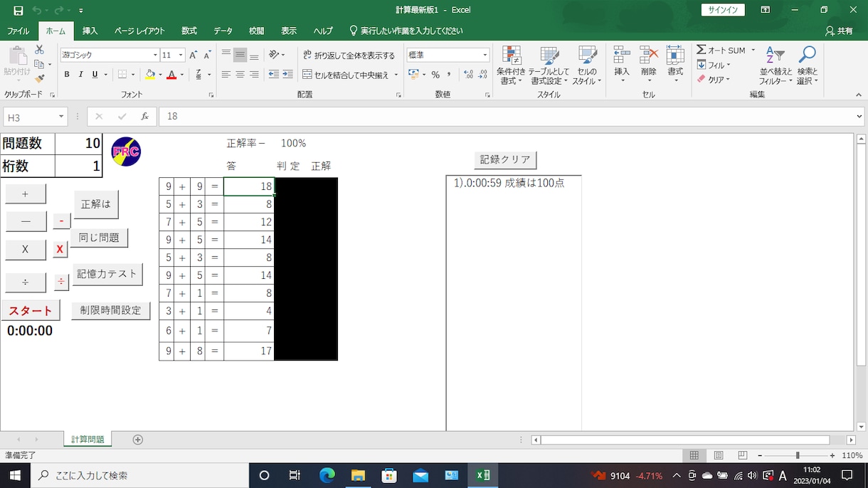The height and width of the screenshot is (488, 868).
Task: Open the font size dropdown showing 11
Action: (181, 55)
